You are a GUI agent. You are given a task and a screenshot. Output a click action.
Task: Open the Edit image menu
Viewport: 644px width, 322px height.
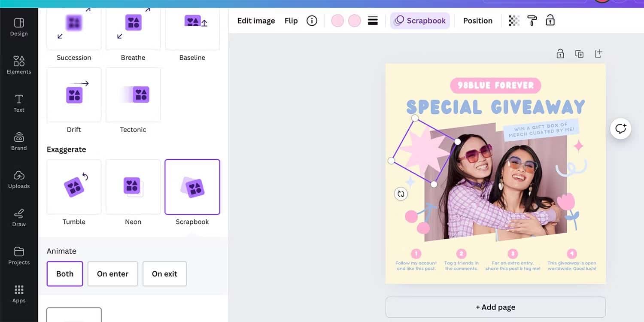pos(256,21)
